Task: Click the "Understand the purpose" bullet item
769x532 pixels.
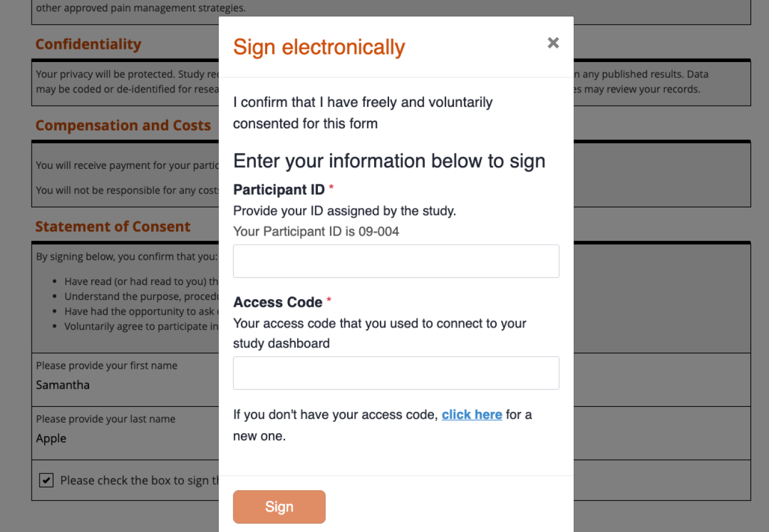Action: (141, 296)
